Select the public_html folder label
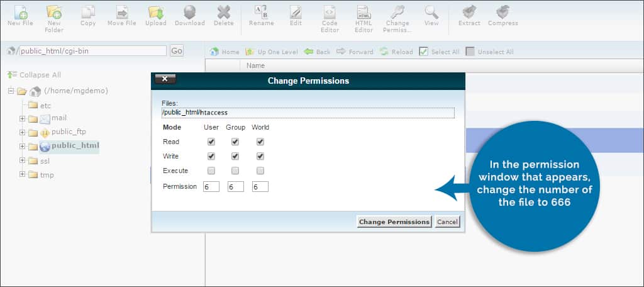The image size is (644, 287). (x=75, y=145)
